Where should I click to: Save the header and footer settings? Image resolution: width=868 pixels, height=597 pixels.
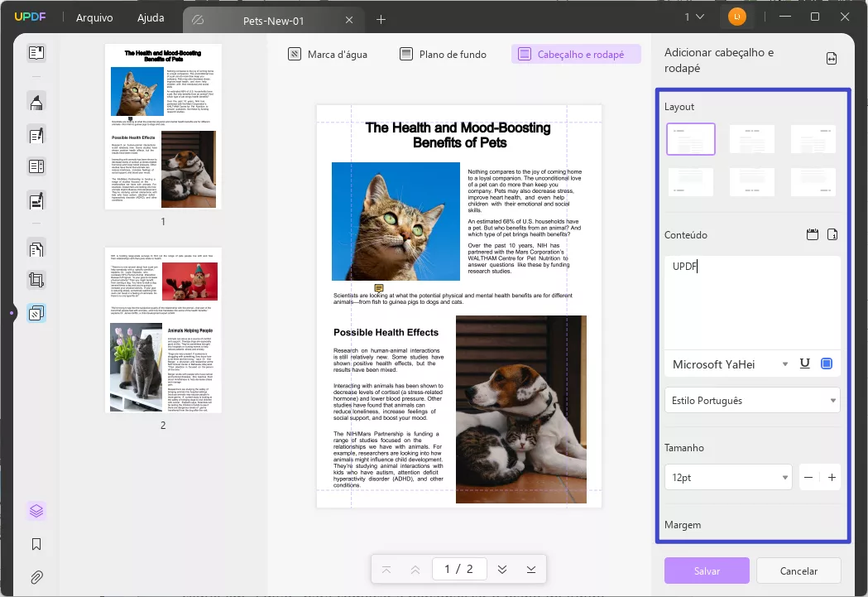coord(706,571)
